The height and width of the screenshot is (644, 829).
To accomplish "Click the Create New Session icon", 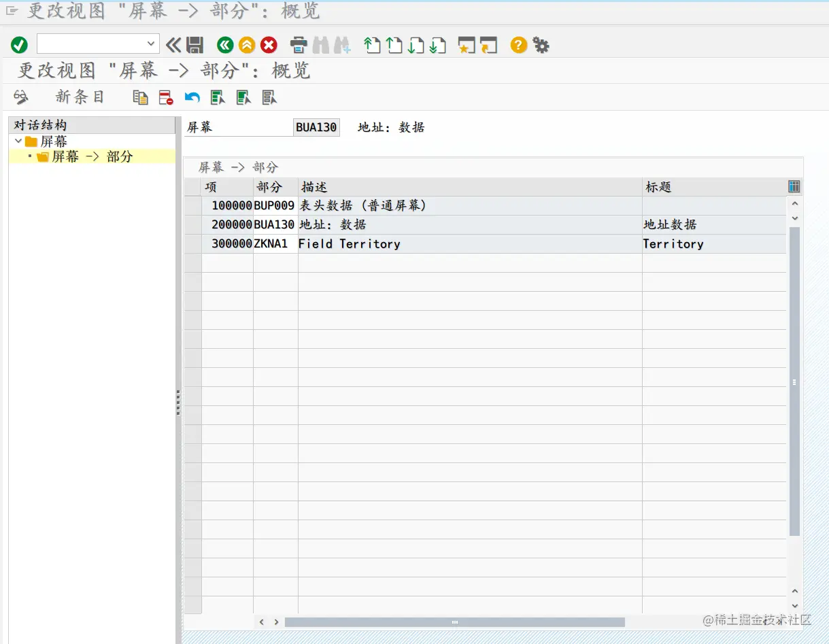I will pyautogui.click(x=467, y=46).
